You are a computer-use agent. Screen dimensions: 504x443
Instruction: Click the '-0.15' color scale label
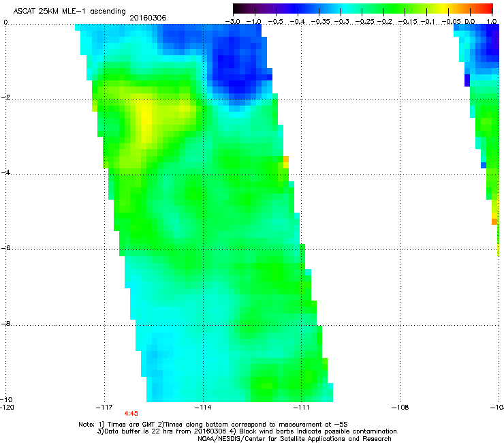tap(407, 22)
